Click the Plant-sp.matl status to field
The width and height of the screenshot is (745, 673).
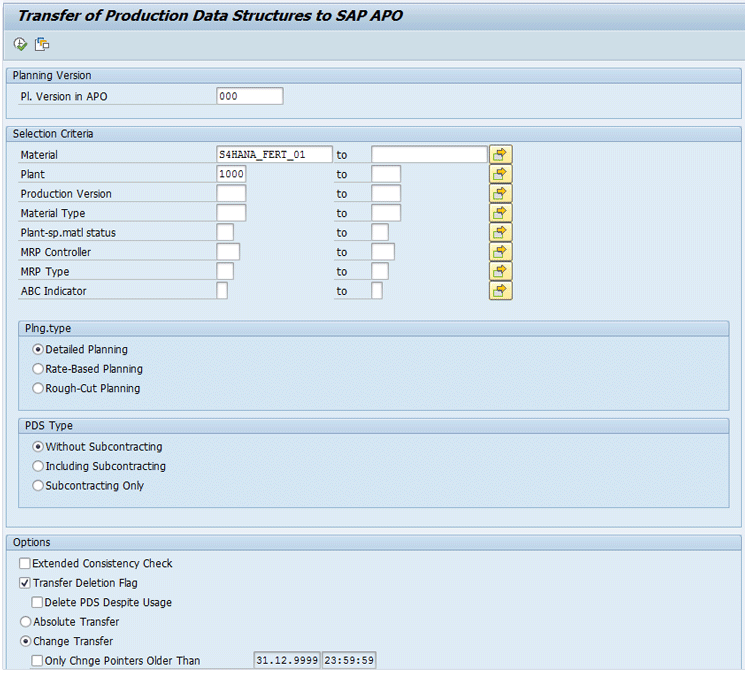(x=380, y=232)
